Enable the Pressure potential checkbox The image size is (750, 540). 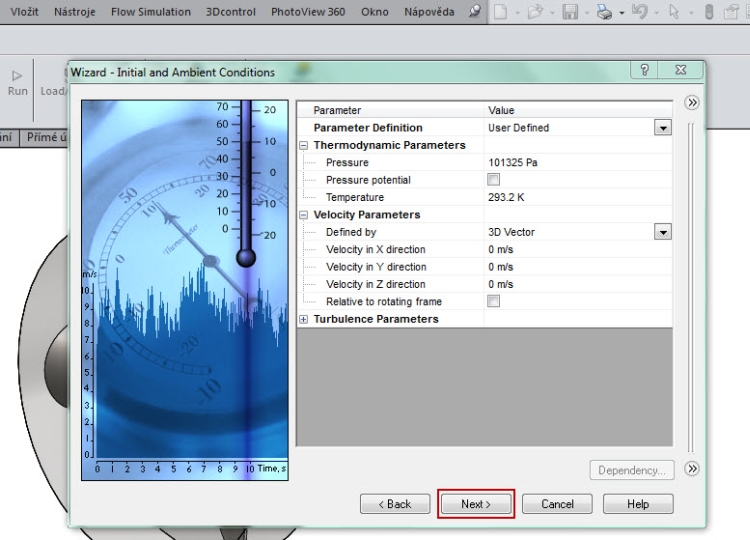click(x=493, y=179)
